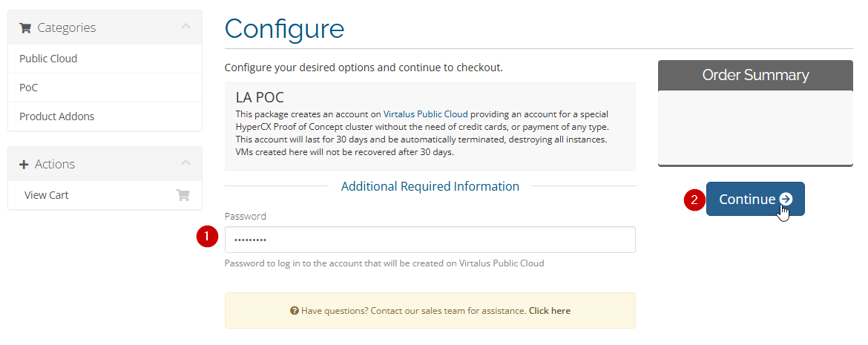Open the View Cart link
This screenshot has width=868, height=345.
[46, 195]
